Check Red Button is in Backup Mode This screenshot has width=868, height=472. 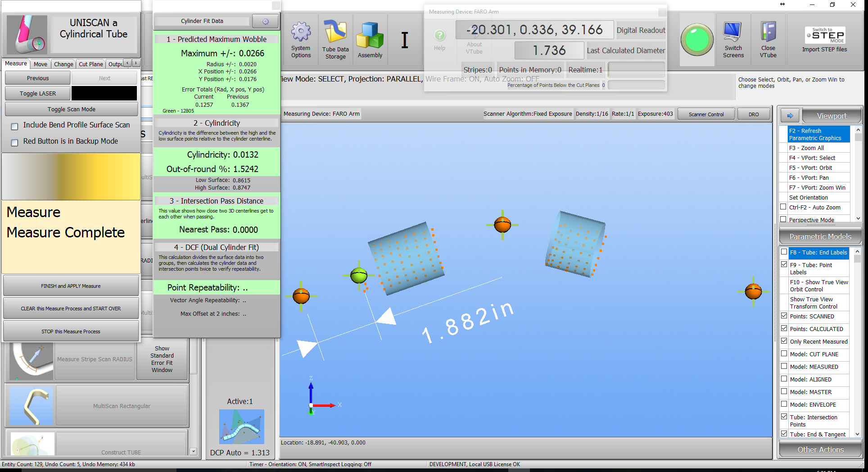pos(15,142)
